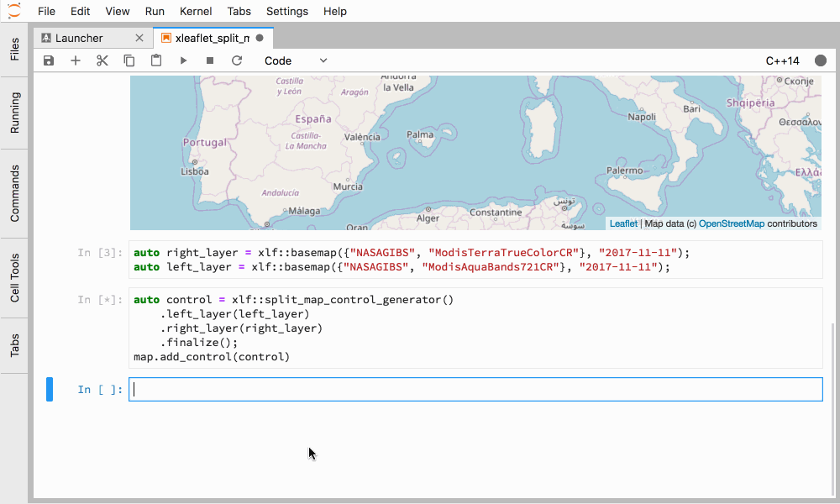Click Alger label on the map

click(428, 218)
